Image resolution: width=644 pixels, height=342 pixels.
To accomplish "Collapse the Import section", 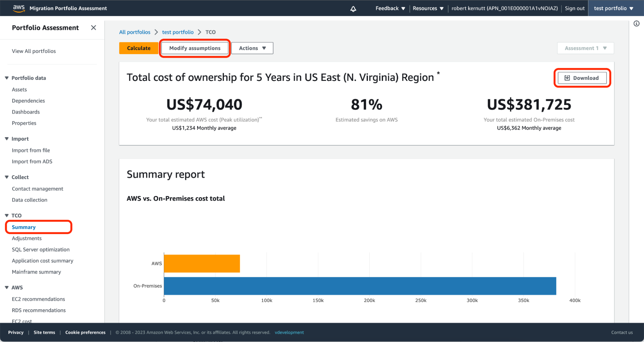I will pos(7,139).
